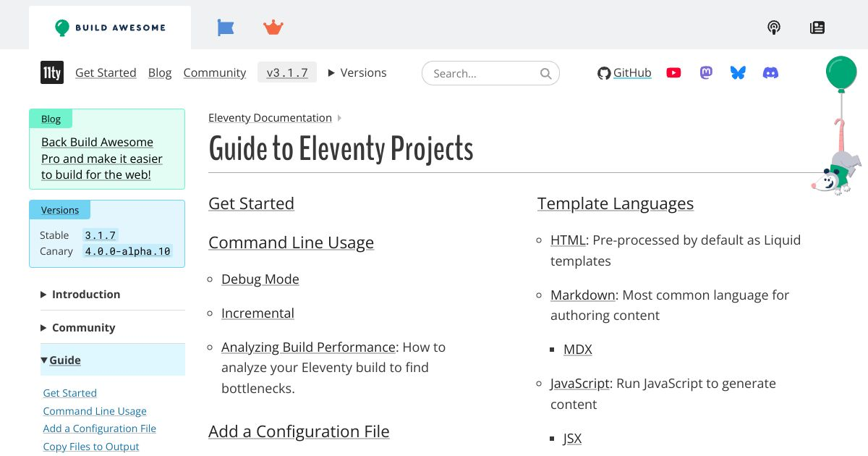Open Community in top navigation

point(215,72)
